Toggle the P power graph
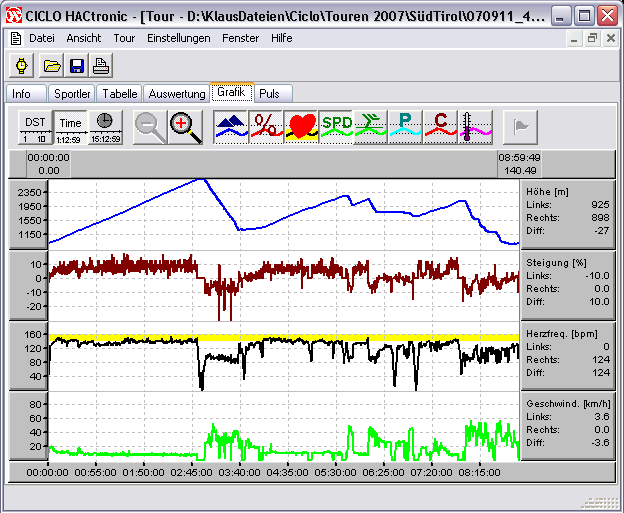The width and height of the screenshot is (624, 513). 406,128
